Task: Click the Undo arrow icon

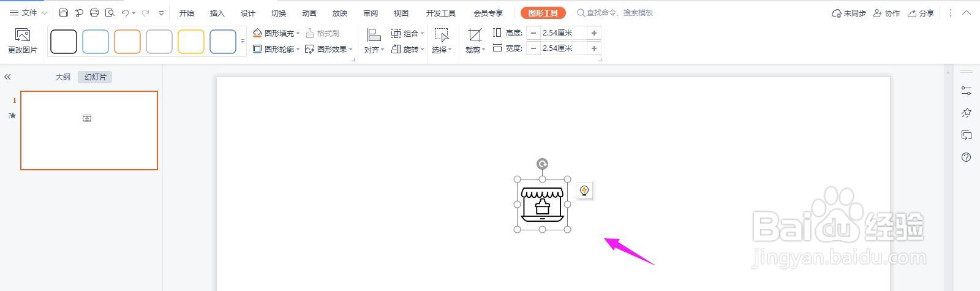Action: point(125,12)
